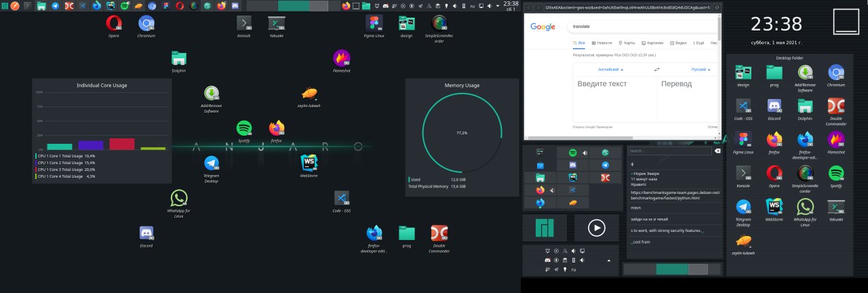The width and height of the screenshot is (868, 293).
Task: Swap translation languages in Google Translate box
Action: 656,69
